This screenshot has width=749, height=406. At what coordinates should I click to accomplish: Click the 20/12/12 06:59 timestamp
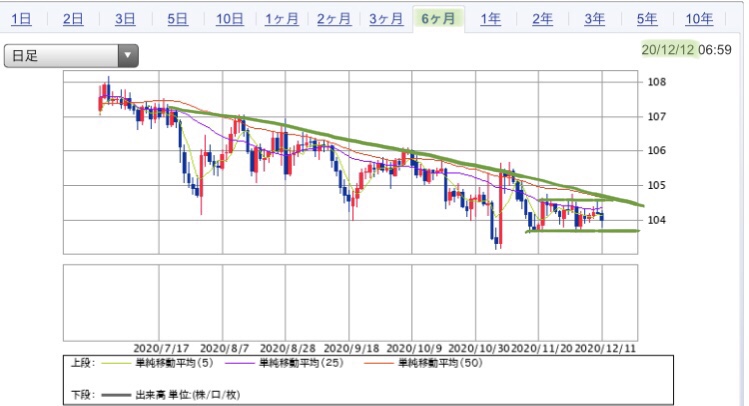coord(686,50)
